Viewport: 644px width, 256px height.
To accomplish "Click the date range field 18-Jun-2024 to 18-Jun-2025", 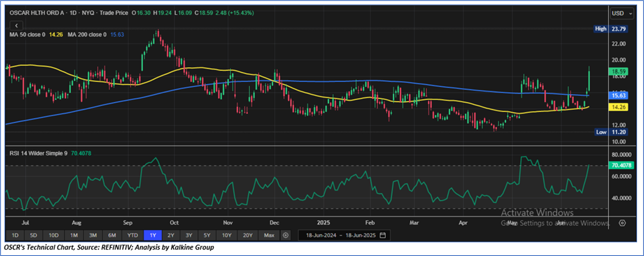I will 340,235.
